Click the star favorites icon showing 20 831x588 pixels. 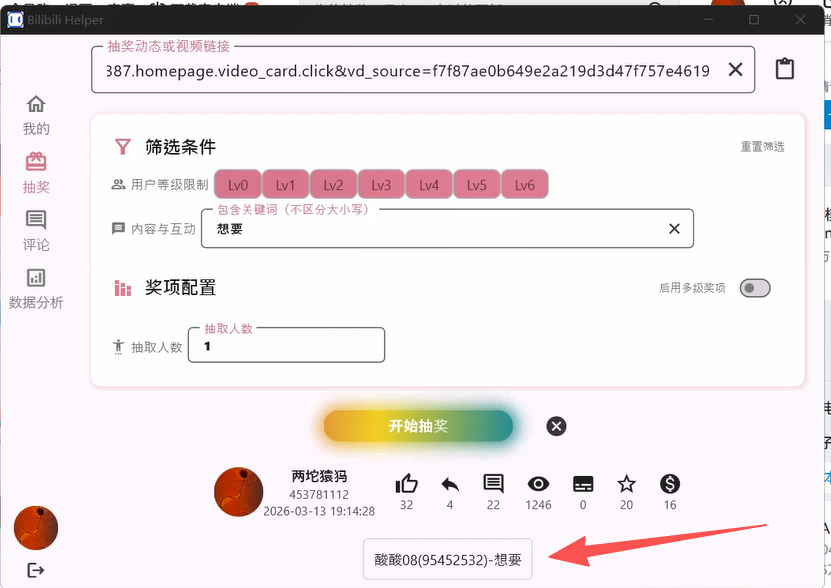(626, 483)
